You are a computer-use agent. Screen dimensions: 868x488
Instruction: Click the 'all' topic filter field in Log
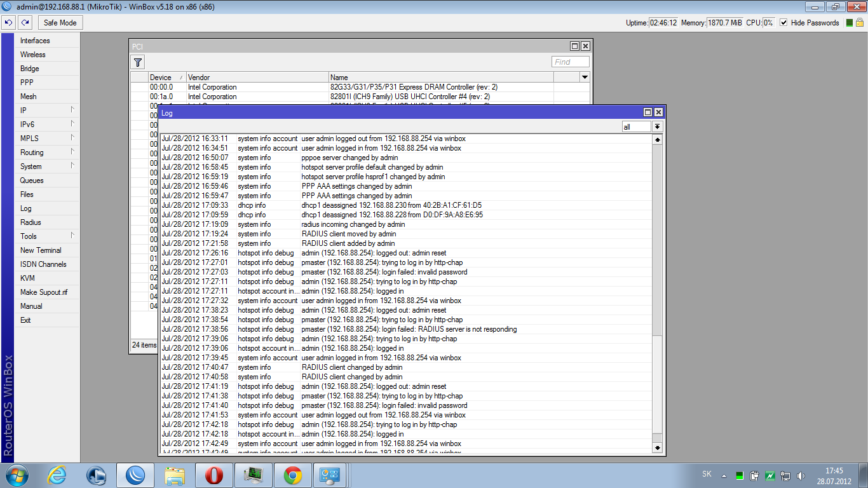tap(637, 127)
